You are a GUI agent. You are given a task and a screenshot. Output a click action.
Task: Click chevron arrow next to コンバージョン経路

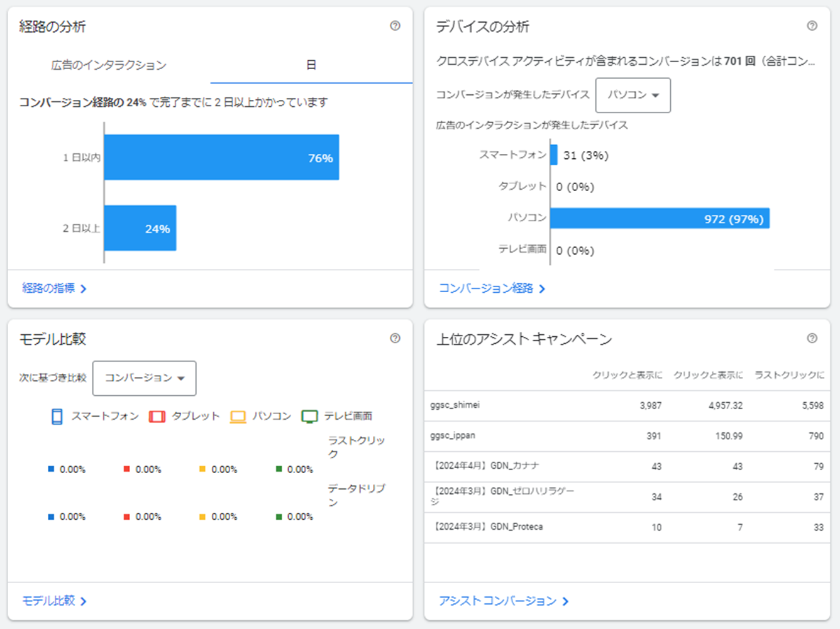tap(542, 288)
